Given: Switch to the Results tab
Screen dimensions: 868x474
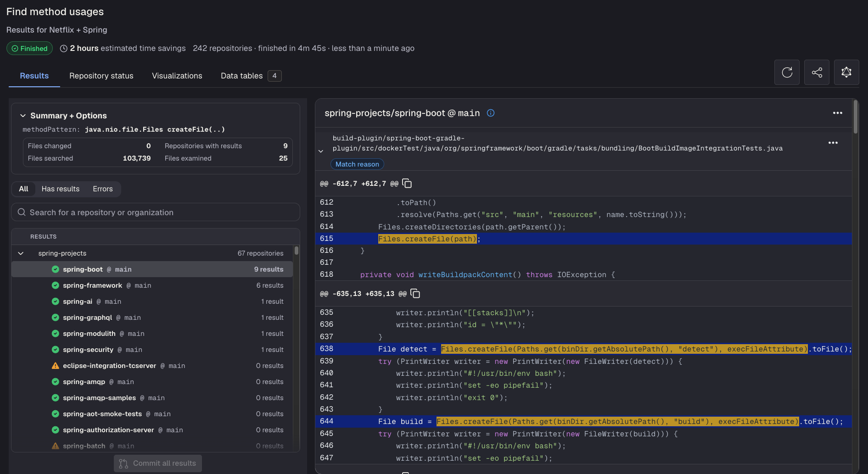Looking at the screenshot, I should coord(34,76).
